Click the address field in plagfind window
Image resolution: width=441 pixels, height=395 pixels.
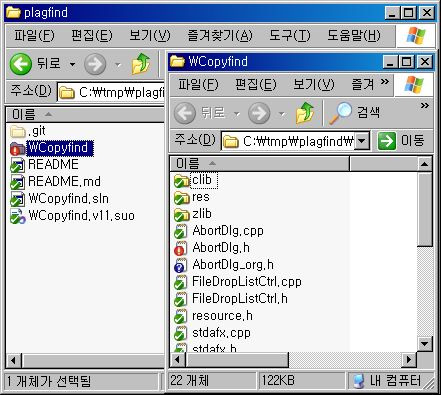(111, 92)
